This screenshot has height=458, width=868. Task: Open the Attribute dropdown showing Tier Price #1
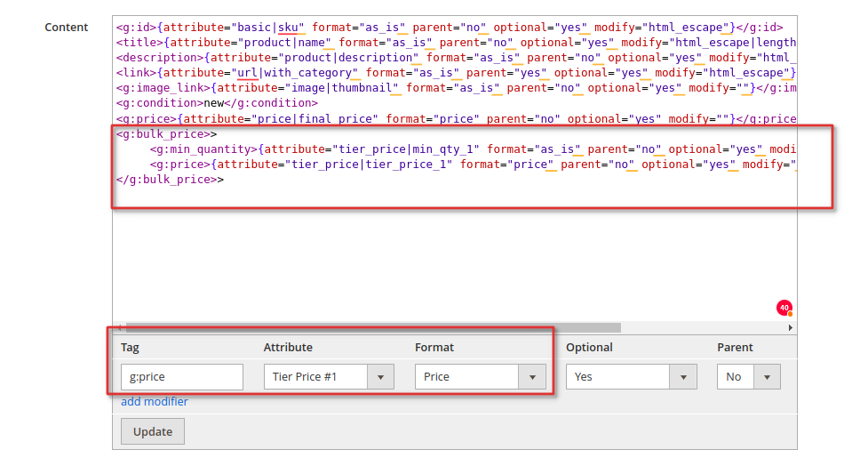tap(329, 376)
